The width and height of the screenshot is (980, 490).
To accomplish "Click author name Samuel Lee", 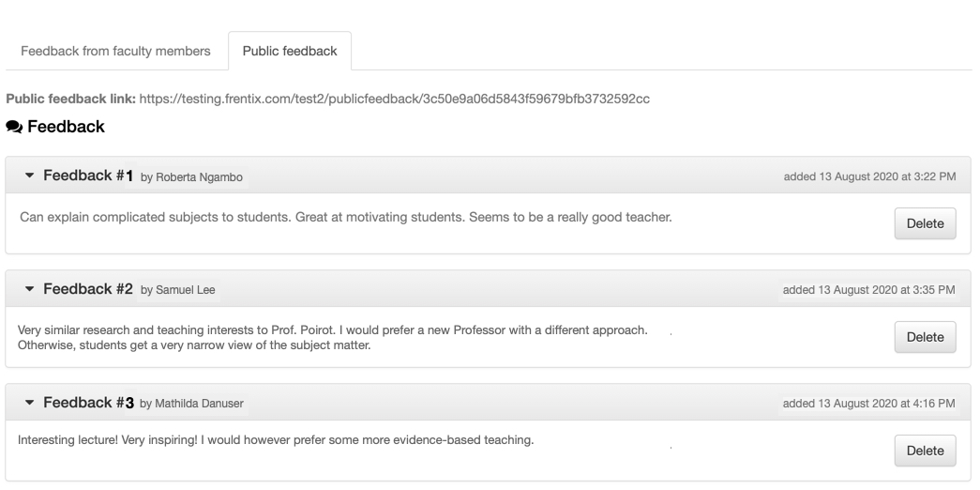I will pyautogui.click(x=185, y=290).
